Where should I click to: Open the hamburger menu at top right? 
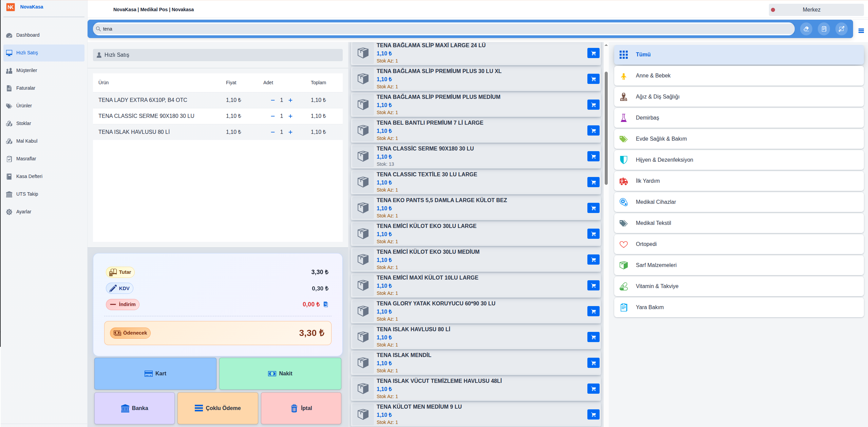click(x=861, y=31)
